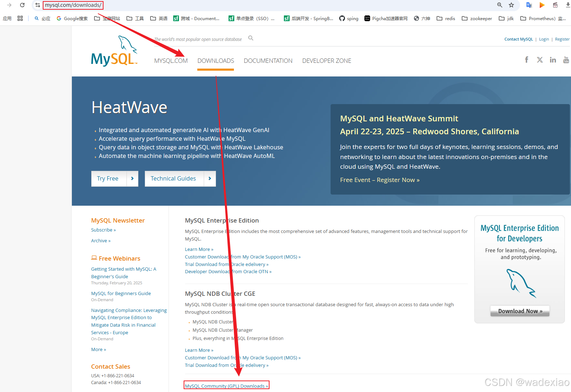571x392 pixels.
Task: Open Navigating Compliance webinar link
Action: pyautogui.click(x=129, y=321)
